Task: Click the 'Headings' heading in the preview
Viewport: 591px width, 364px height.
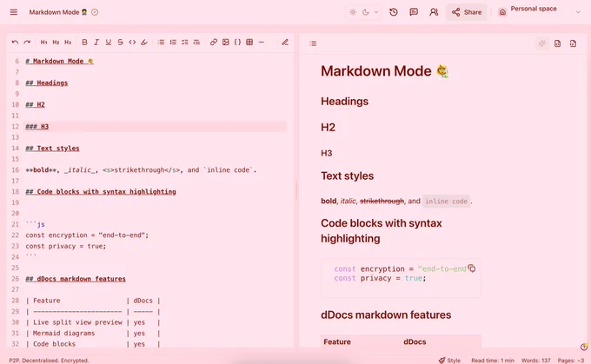Action: (344, 102)
